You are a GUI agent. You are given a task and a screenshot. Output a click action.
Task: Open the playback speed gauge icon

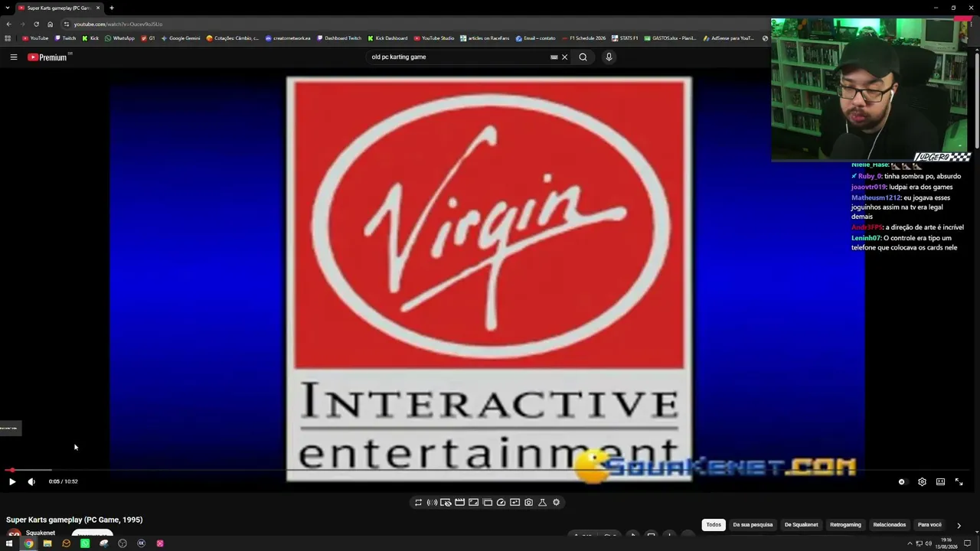[501, 502]
